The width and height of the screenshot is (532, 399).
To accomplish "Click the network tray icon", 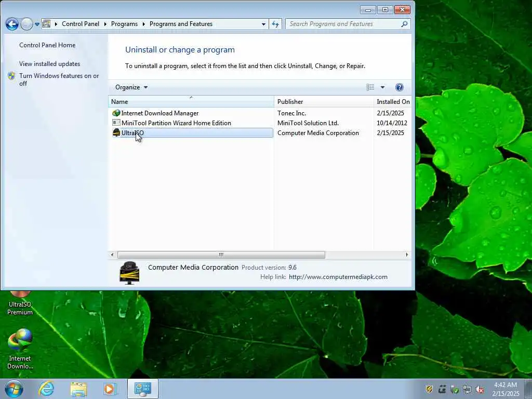I will (467, 389).
